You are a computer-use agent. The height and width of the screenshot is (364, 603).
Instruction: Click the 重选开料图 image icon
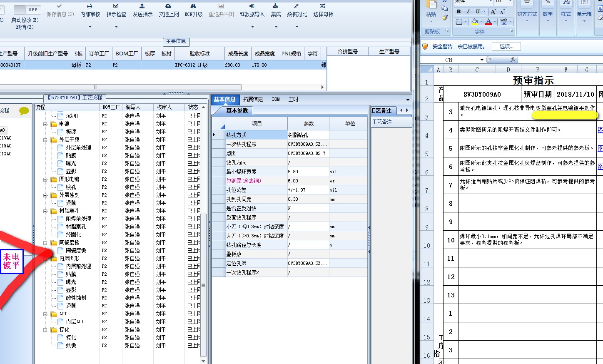pyautogui.click(x=221, y=6)
